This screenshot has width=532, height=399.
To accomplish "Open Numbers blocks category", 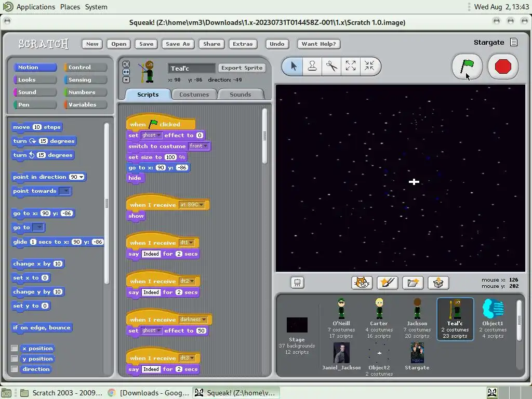I will point(86,92).
